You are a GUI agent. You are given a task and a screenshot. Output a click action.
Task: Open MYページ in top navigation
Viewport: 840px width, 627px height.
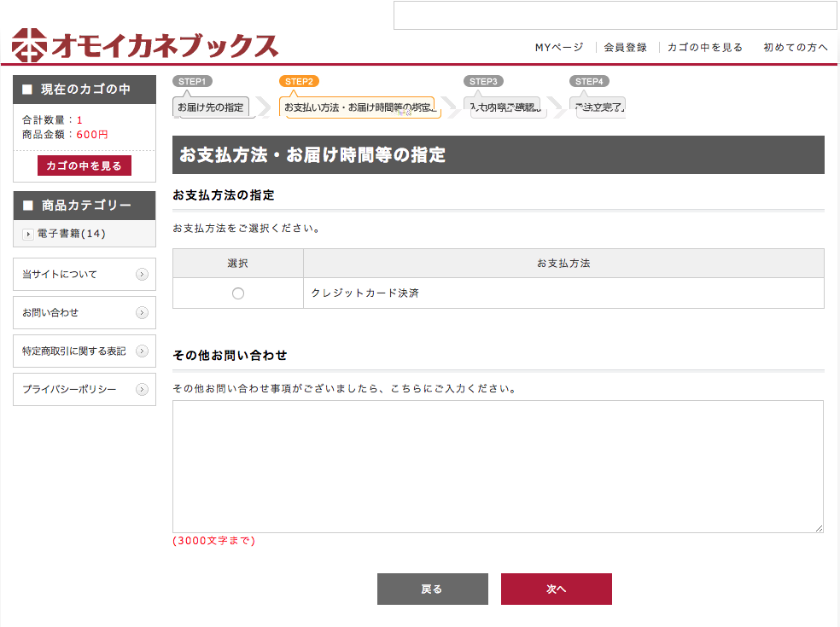[559, 48]
